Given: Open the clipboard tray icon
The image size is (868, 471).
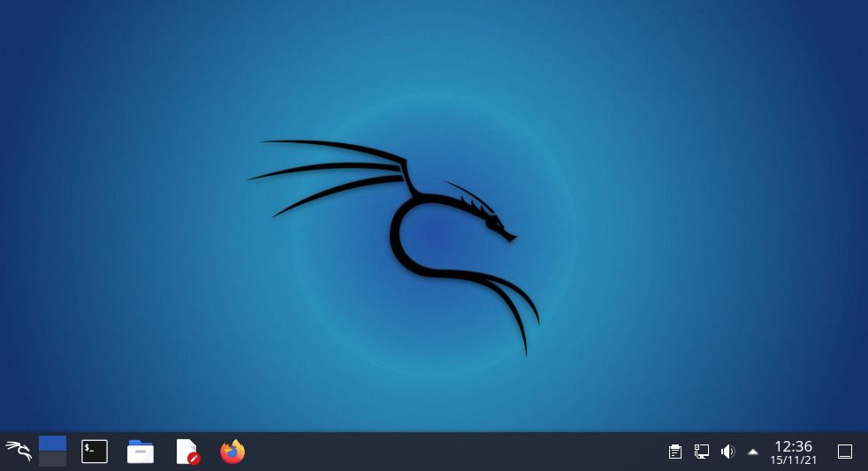Looking at the screenshot, I should pyautogui.click(x=675, y=452).
